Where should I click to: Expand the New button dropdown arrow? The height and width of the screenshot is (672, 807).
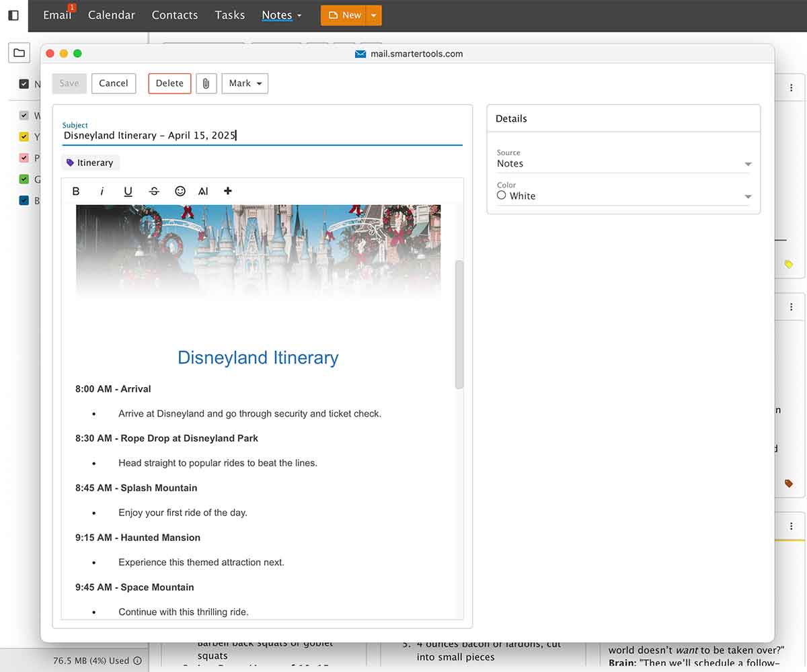coord(374,15)
